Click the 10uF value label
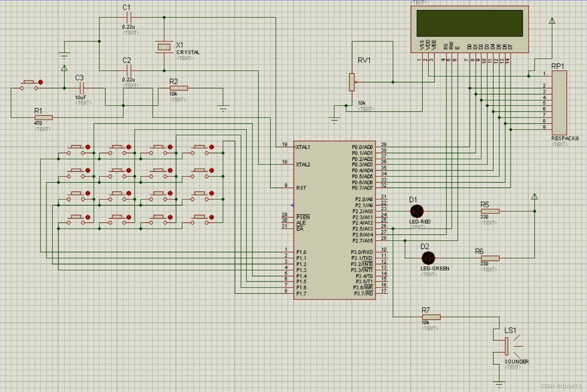The image size is (587, 392). [81, 97]
